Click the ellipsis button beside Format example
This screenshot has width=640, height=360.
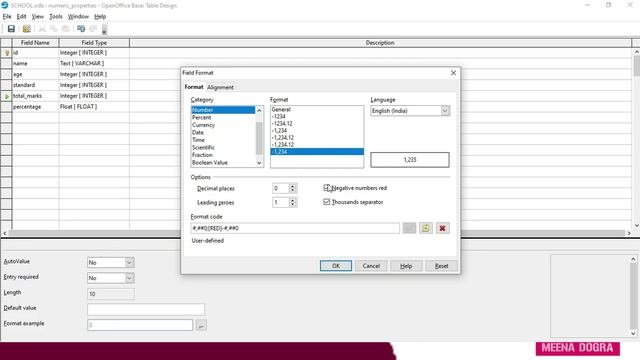tap(201, 325)
